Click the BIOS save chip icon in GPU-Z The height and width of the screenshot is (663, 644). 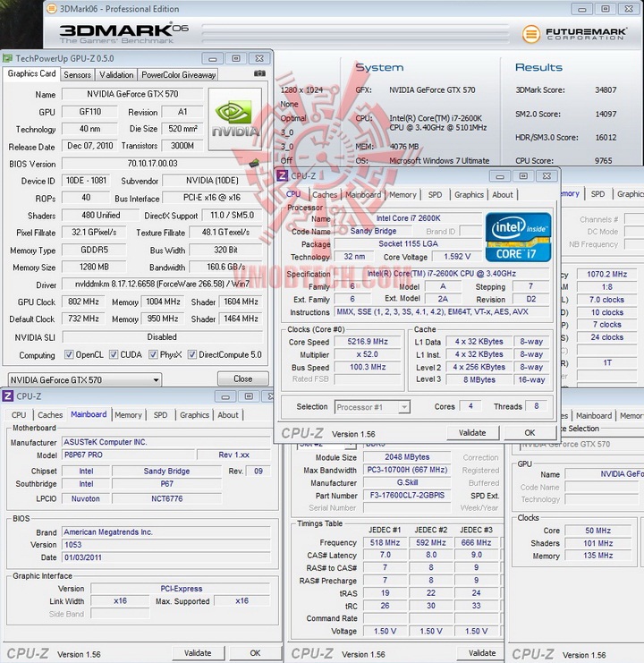click(253, 163)
